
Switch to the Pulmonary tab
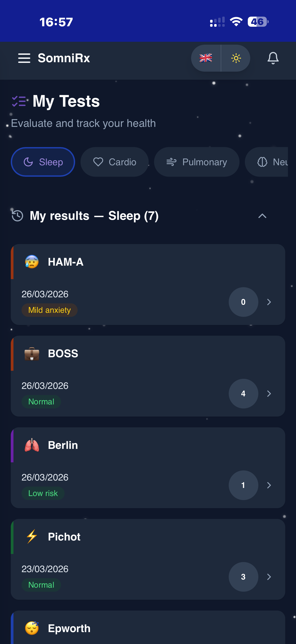click(197, 162)
